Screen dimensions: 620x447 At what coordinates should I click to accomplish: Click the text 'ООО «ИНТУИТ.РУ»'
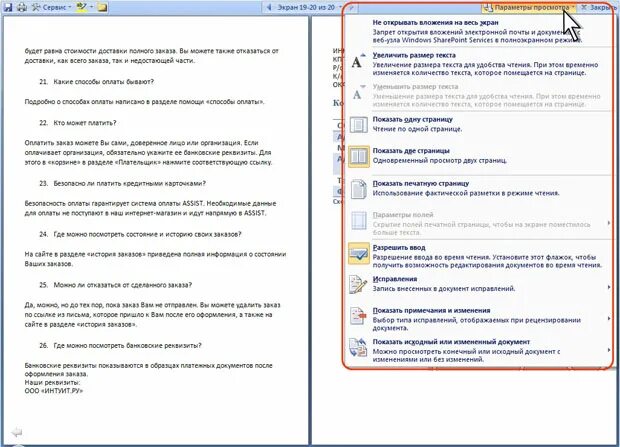tap(54, 390)
